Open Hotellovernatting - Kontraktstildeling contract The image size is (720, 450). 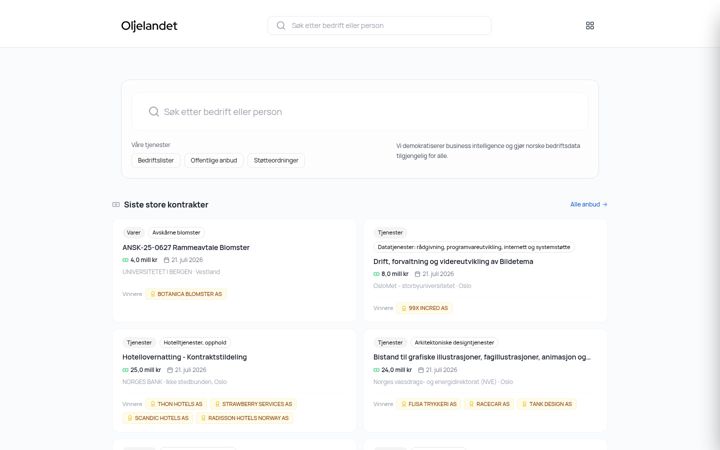(185, 357)
